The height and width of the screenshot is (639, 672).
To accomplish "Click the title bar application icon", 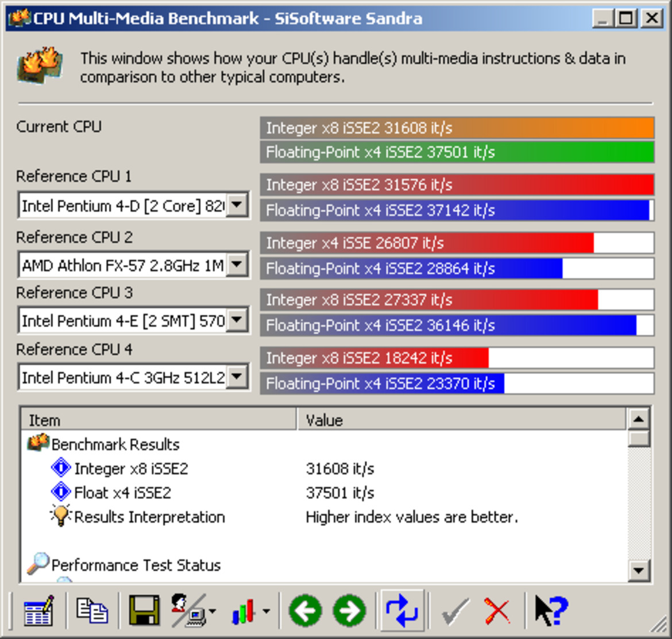I will pos(20,18).
